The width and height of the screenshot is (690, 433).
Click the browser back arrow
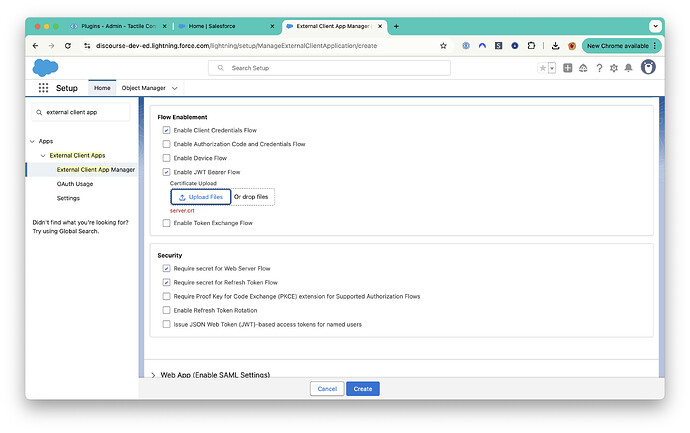[36, 46]
